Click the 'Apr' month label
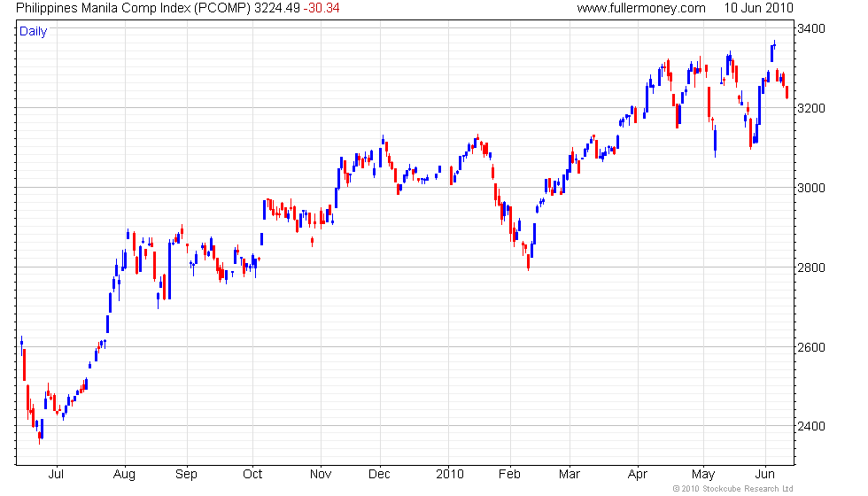 point(638,475)
